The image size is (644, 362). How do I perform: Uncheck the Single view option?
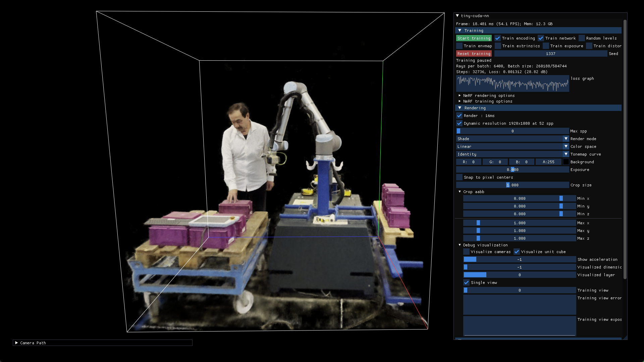click(466, 283)
